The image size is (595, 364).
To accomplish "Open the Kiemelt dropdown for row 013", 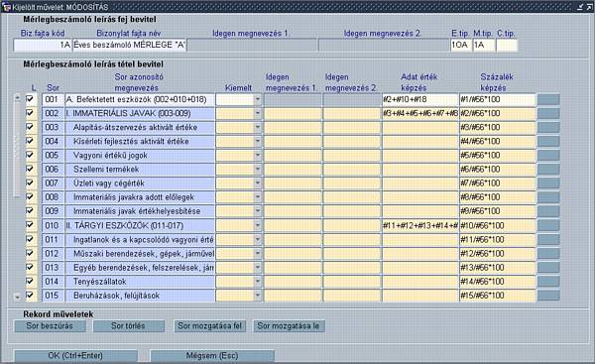I will [258, 268].
